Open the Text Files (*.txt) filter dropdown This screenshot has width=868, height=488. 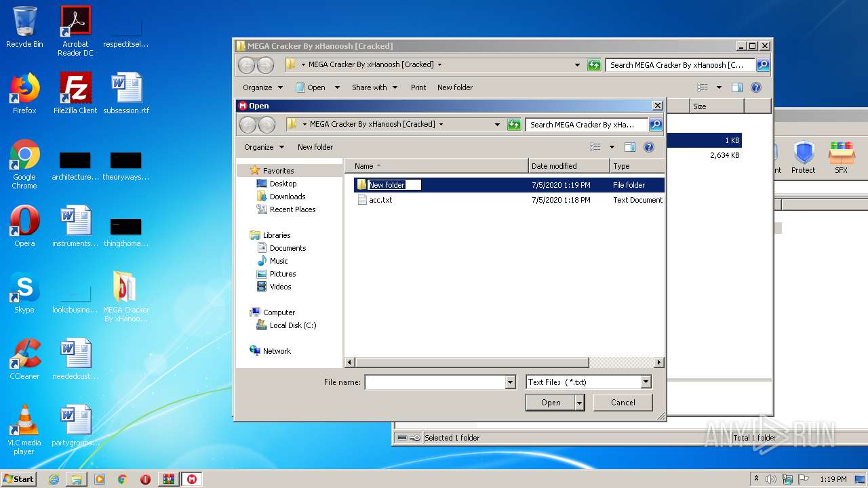(646, 382)
